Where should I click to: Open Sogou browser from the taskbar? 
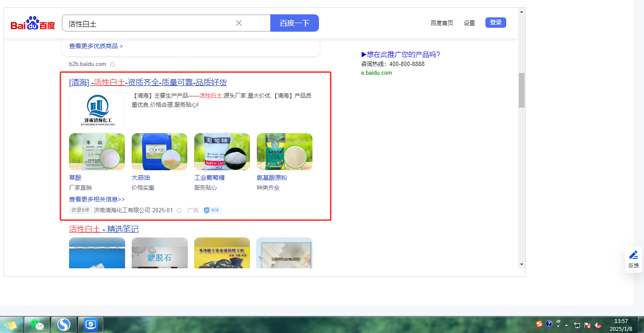tap(64, 324)
